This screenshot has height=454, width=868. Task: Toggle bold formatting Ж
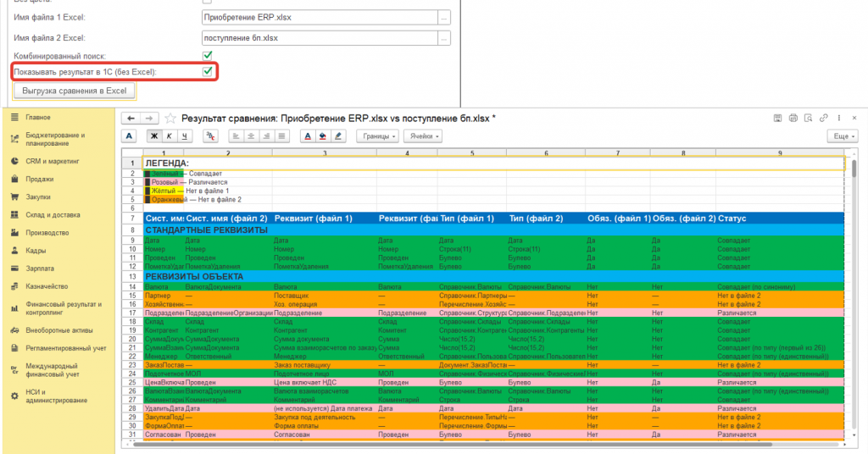click(154, 136)
